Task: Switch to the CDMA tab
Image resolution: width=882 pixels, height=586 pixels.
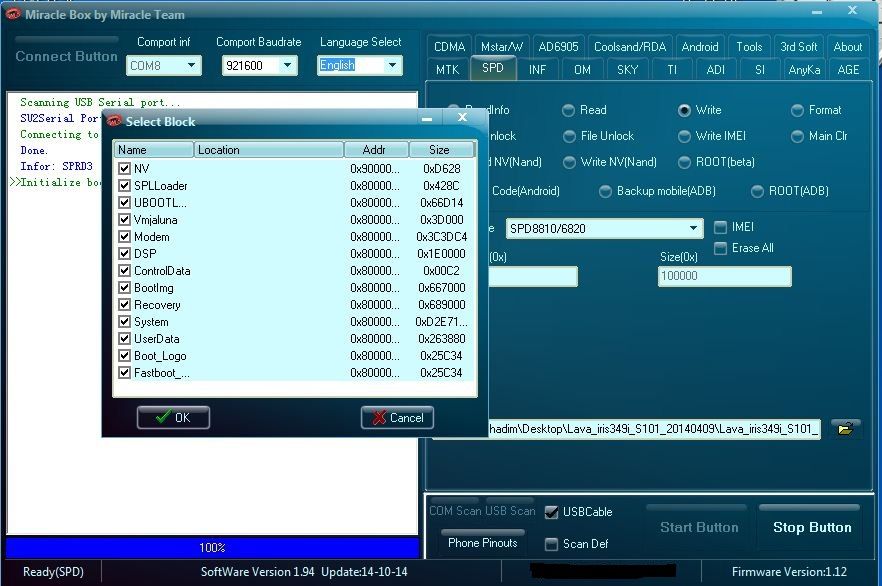Action: pyautogui.click(x=449, y=47)
